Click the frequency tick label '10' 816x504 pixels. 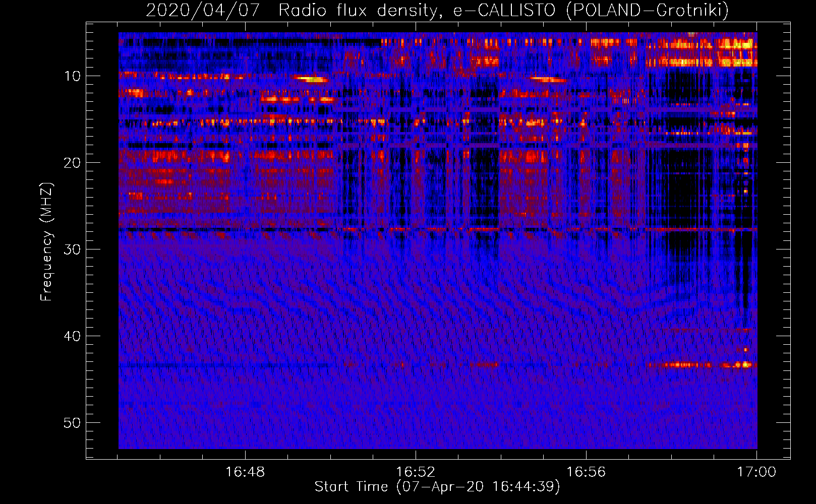[x=73, y=76]
